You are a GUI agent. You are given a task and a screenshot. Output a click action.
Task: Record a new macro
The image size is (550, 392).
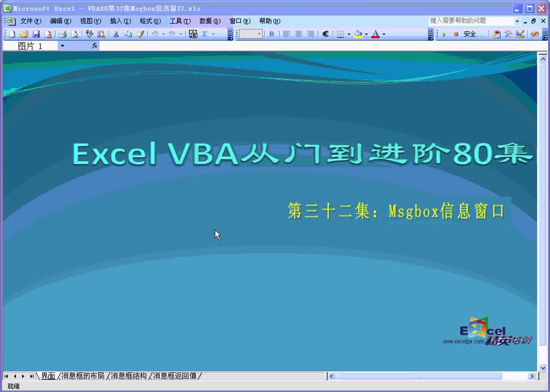coord(456,34)
